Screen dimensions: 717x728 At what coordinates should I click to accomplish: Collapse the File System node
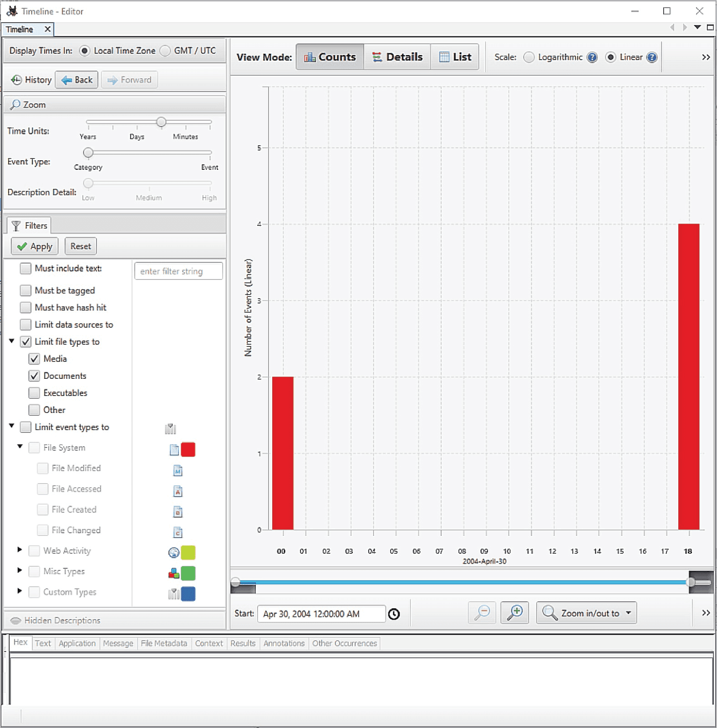tap(20, 447)
